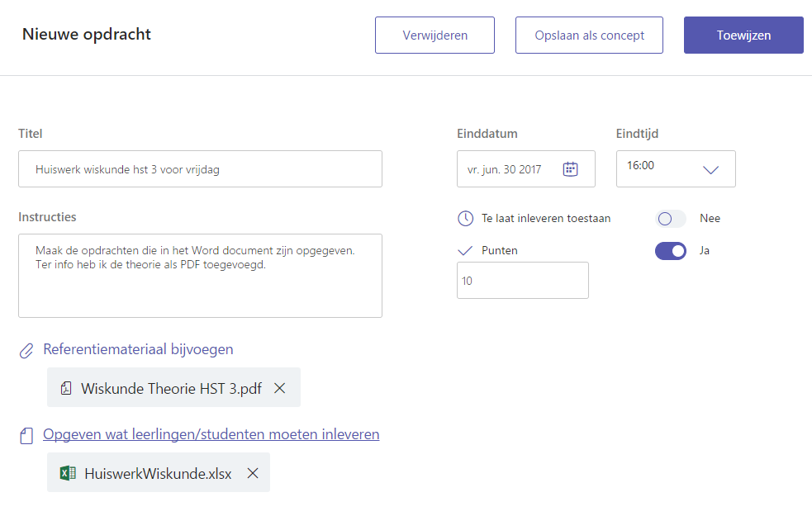Click the clock icon for late submission
The height and width of the screenshot is (516, 812).
(x=465, y=219)
